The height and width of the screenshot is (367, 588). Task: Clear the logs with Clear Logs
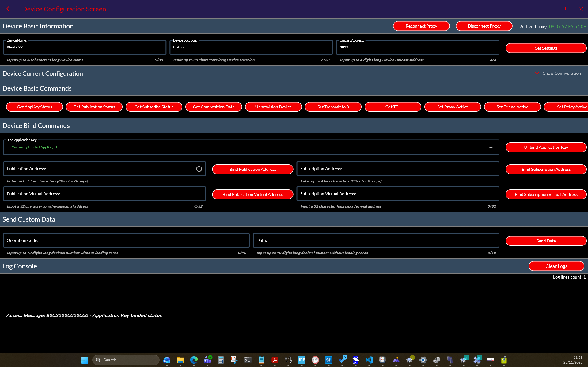(556, 266)
